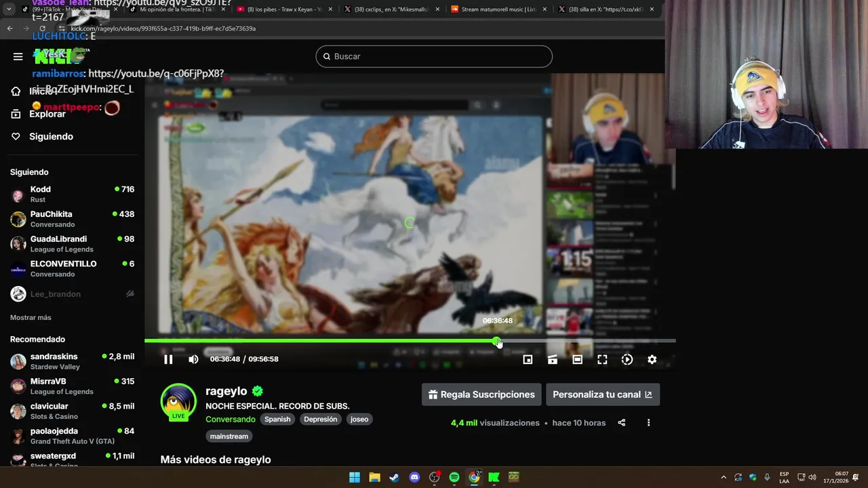This screenshot has height=488, width=868.
Task: Open the Siguiendo heart menu item
Action: 41,136
